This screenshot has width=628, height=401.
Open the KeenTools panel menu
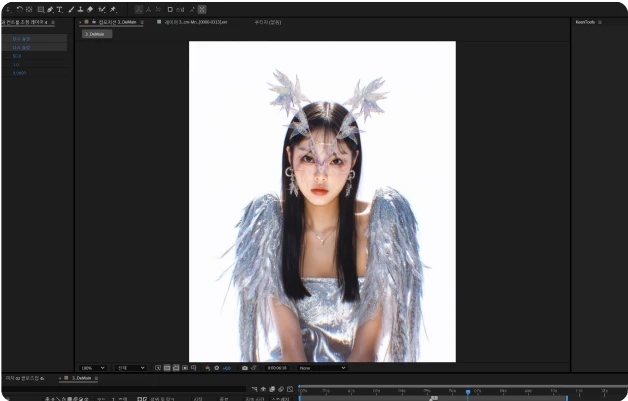pos(600,22)
